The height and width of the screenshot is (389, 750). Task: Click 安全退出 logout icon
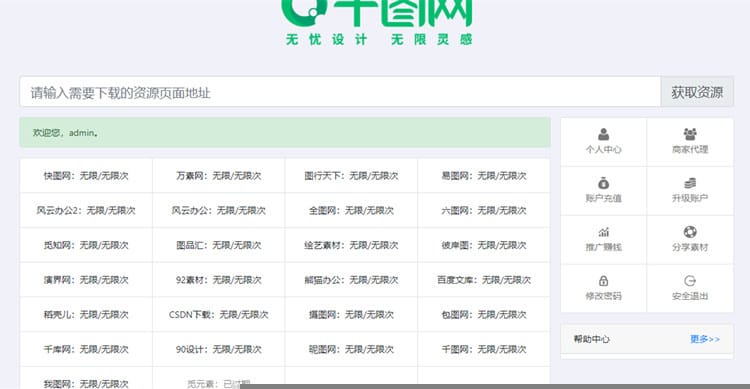point(690,280)
